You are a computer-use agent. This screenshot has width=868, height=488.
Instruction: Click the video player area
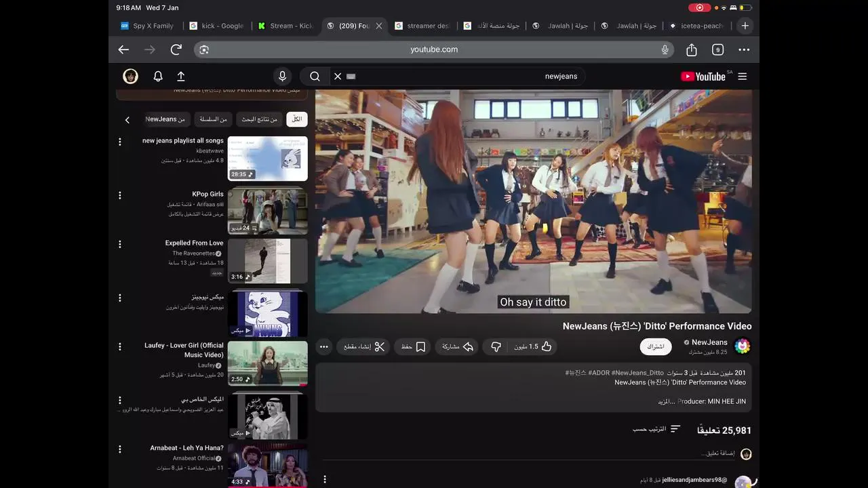pos(533,201)
